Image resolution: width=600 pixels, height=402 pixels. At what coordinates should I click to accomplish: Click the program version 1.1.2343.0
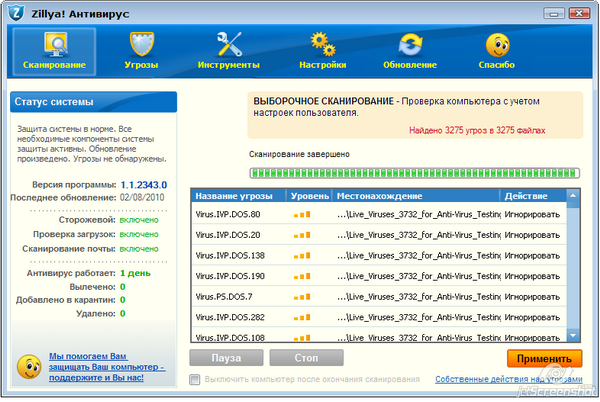[144, 185]
